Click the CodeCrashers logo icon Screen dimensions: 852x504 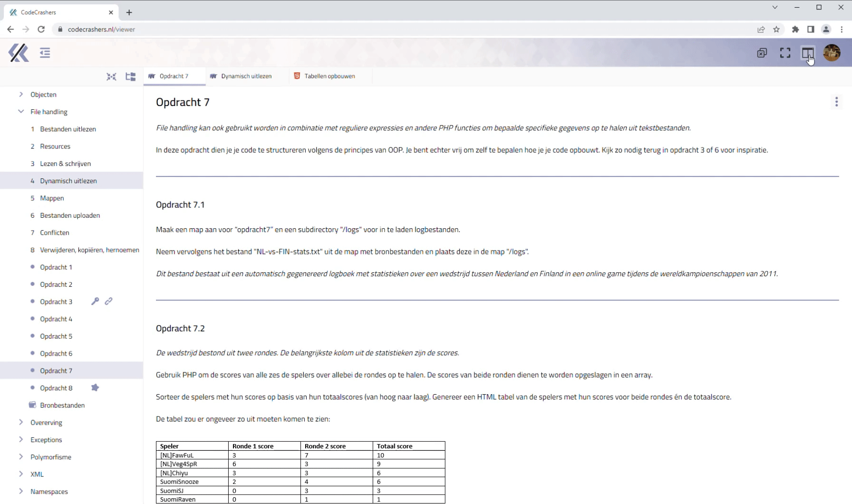pos(19,53)
